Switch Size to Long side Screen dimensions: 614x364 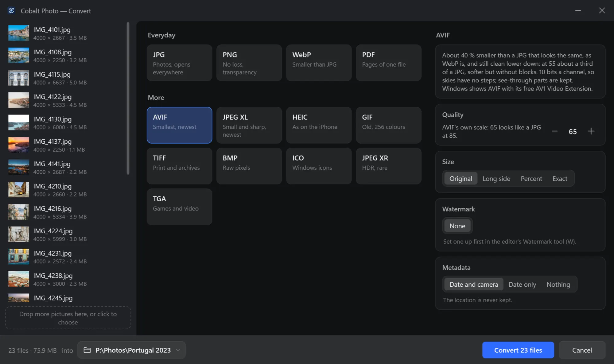496,179
